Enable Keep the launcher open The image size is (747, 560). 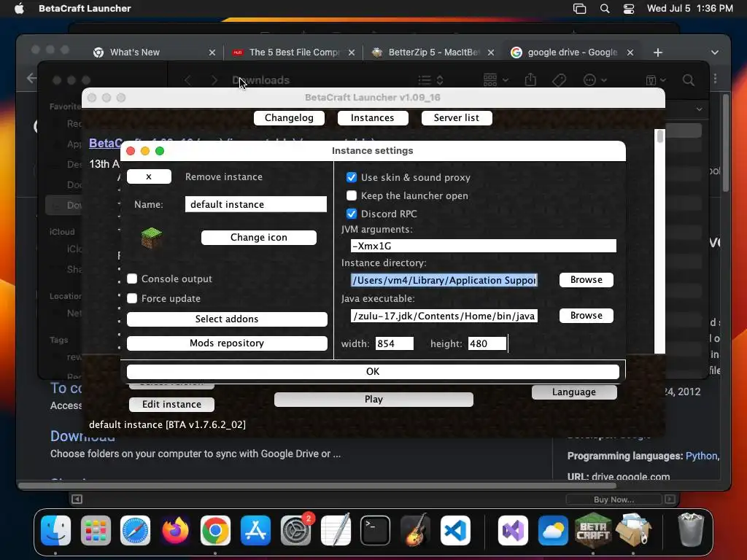tap(352, 195)
